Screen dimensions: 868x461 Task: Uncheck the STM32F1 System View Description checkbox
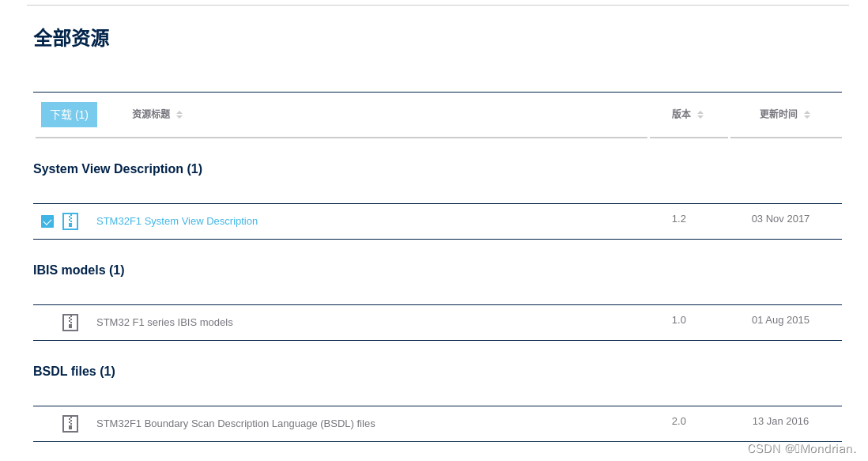[47, 222]
